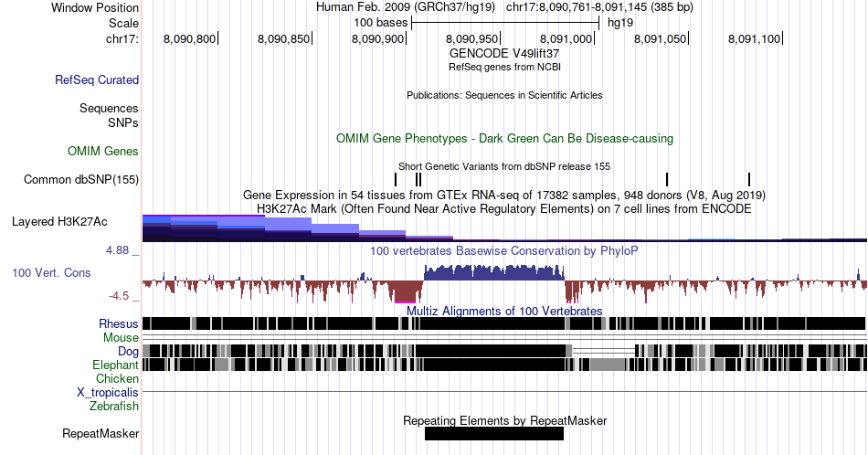Click the 8,091,050 ruler position
Screen dimensions: 868x455
tap(660, 38)
